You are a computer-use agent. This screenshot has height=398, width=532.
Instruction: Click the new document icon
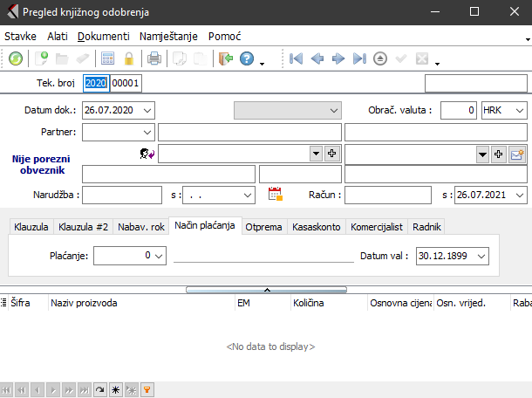pyautogui.click(x=43, y=59)
